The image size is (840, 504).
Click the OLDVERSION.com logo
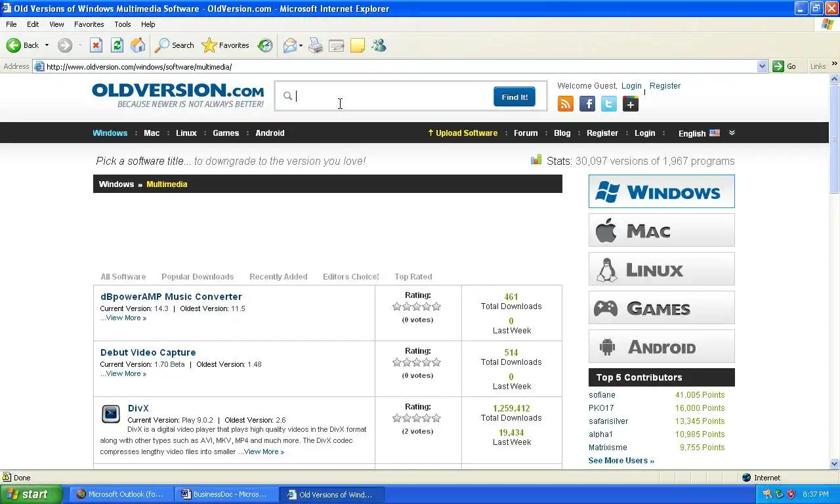pyautogui.click(x=178, y=95)
